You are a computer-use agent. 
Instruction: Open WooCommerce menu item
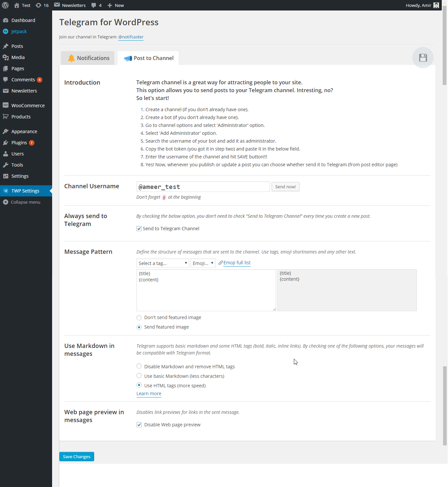[x=26, y=106]
